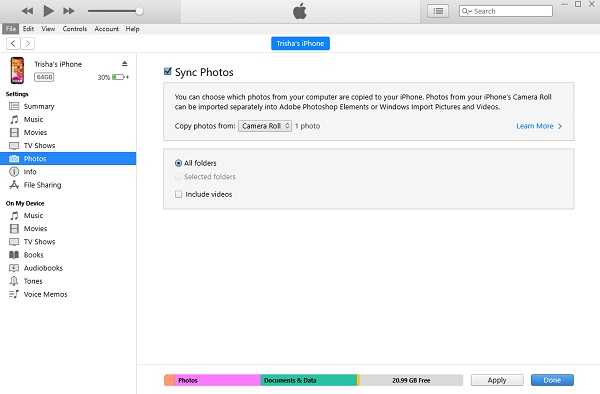Go back with the left arrow button

tap(13, 43)
